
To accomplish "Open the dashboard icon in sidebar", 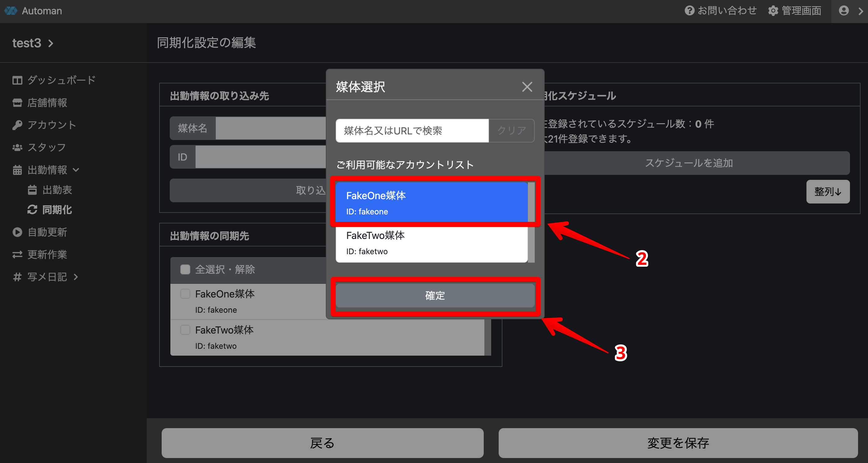I will click(x=17, y=80).
